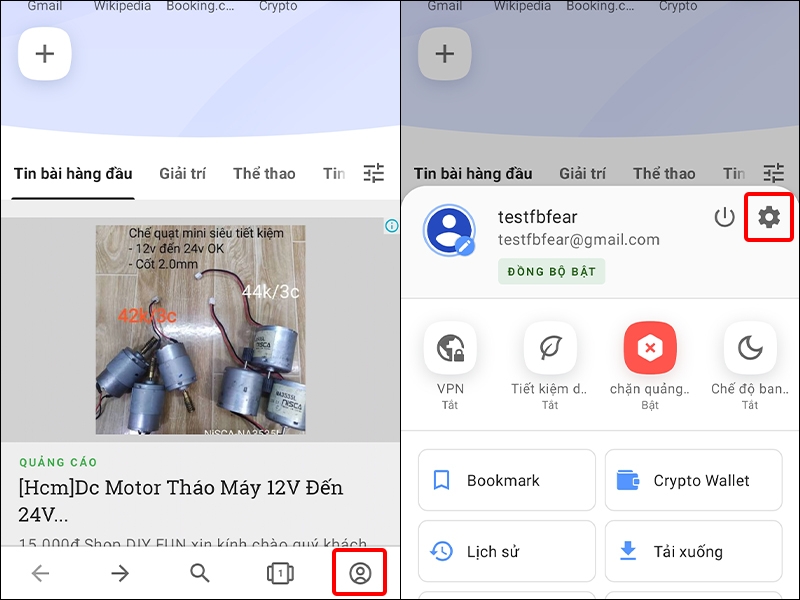
Task: Open Wikipedia speed dial in left screen
Action: click(122, 6)
